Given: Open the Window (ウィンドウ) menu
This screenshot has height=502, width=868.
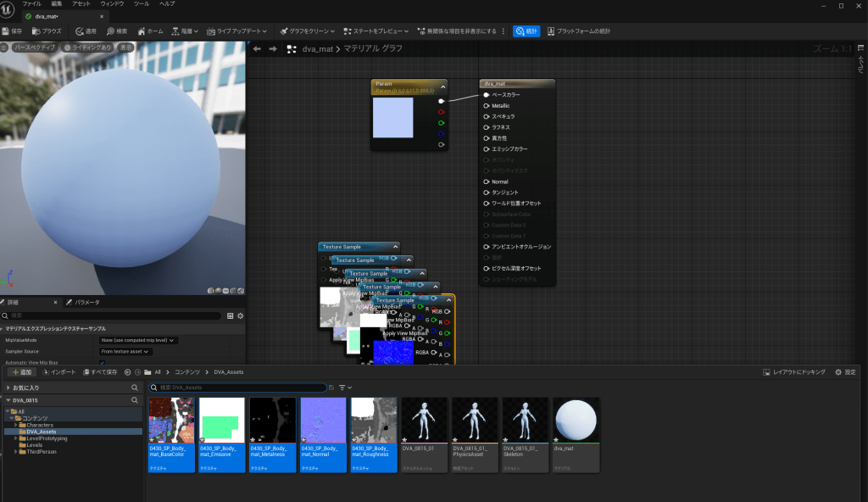Looking at the screenshot, I should pyautogui.click(x=112, y=4).
